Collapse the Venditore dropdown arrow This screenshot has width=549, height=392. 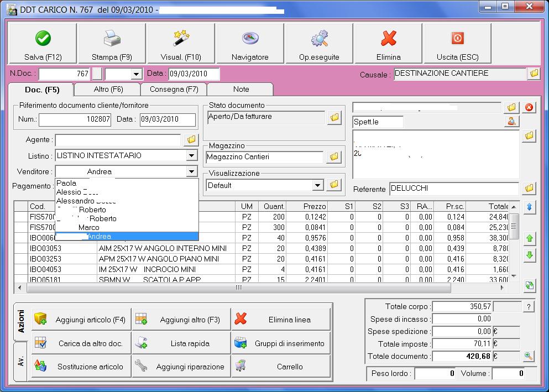(191, 172)
